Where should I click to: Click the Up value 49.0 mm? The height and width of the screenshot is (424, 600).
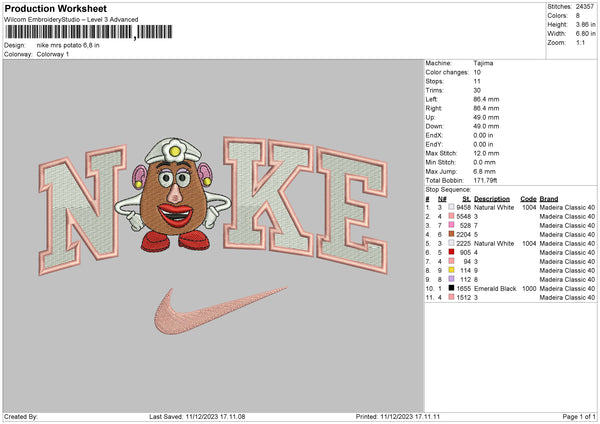tap(486, 117)
